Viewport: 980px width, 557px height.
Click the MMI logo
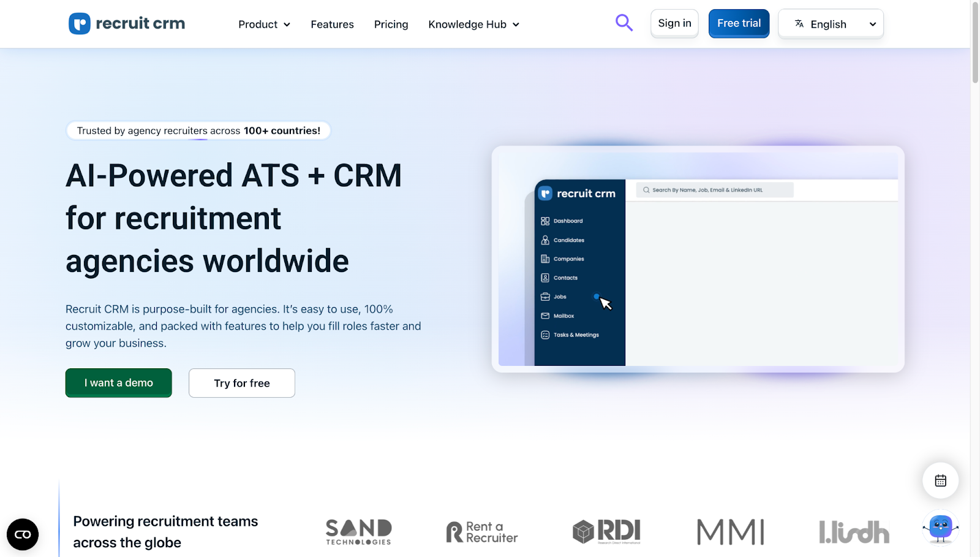pyautogui.click(x=731, y=532)
